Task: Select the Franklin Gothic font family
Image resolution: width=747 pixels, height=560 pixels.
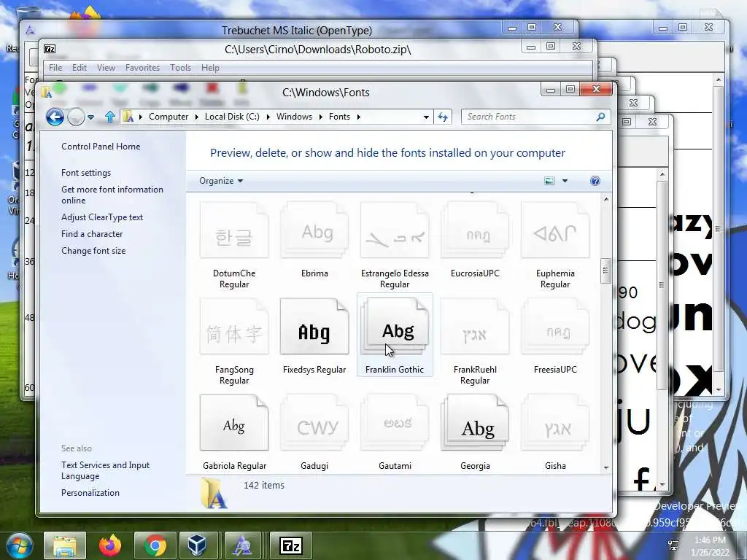Action: [x=395, y=335]
